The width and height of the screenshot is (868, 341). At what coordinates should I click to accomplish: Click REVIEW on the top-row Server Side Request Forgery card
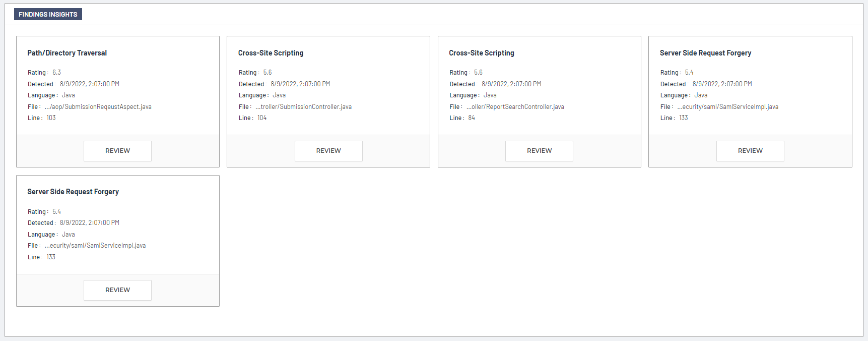(x=750, y=151)
